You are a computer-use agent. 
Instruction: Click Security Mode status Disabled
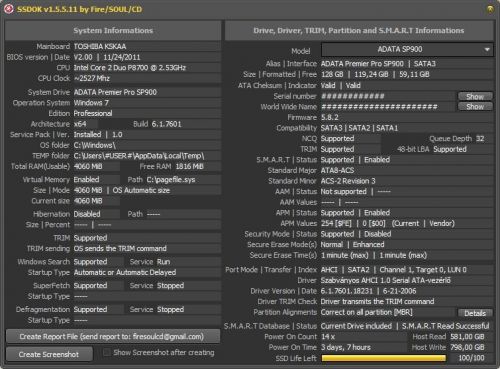click(378, 234)
